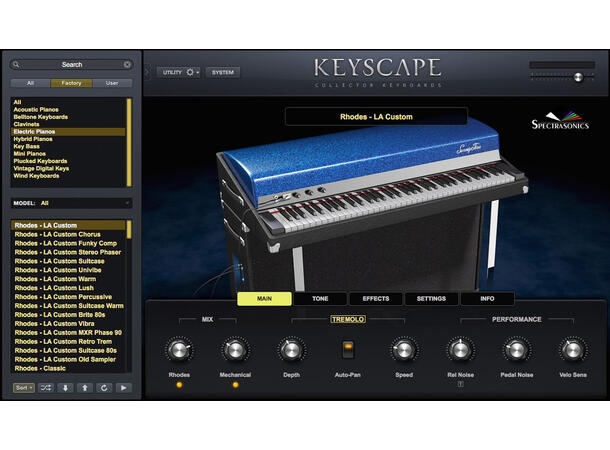Select the User filter button
The image size is (610, 450).
coord(112,83)
